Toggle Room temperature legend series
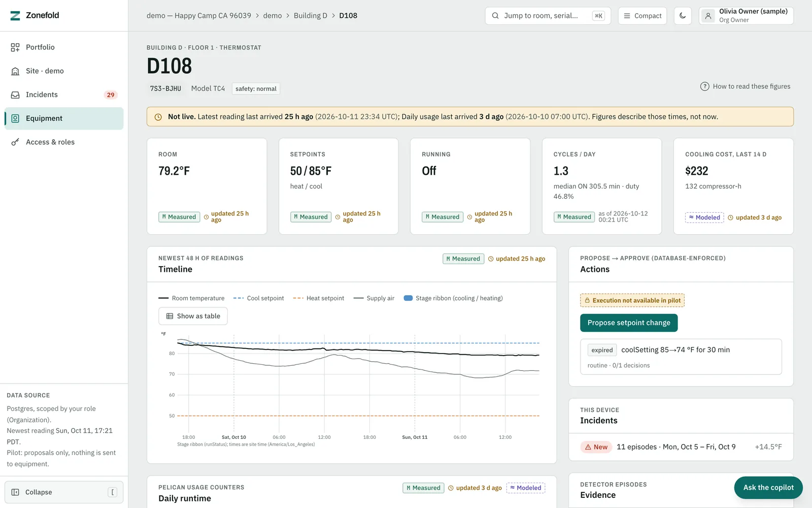The height and width of the screenshot is (508, 812). (x=191, y=298)
